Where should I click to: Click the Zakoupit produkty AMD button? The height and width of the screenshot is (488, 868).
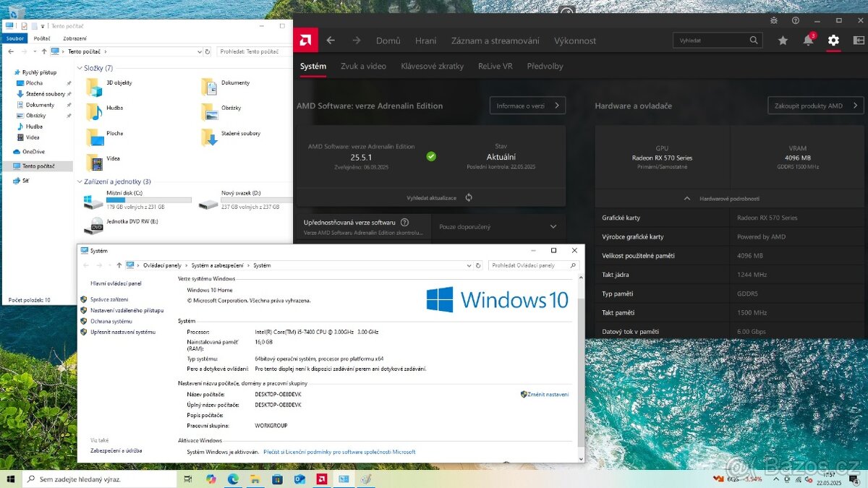[816, 106]
